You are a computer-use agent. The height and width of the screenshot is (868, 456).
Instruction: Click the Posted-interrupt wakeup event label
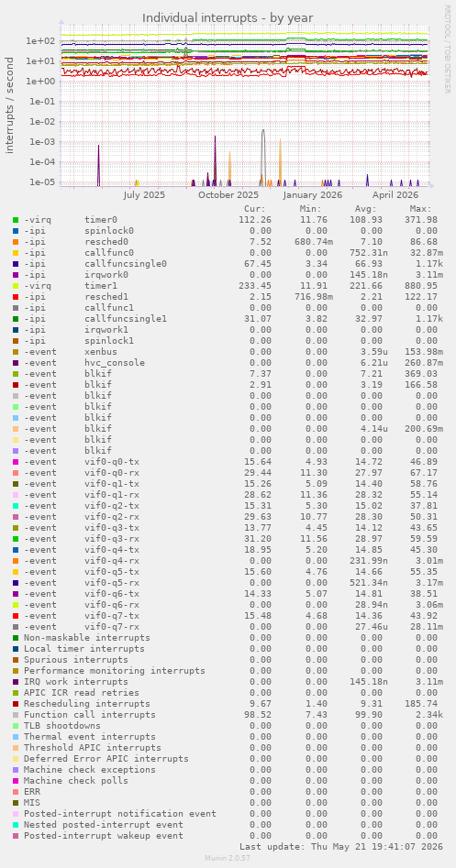tap(104, 835)
